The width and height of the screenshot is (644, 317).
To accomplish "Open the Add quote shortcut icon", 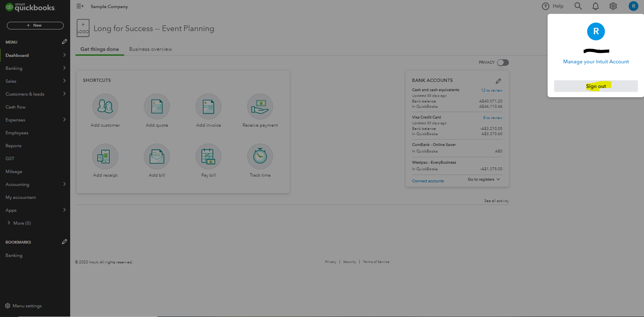I will 157,106.
